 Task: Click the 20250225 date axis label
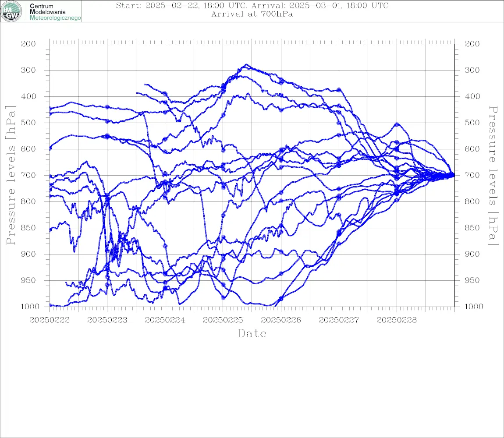[x=223, y=320]
